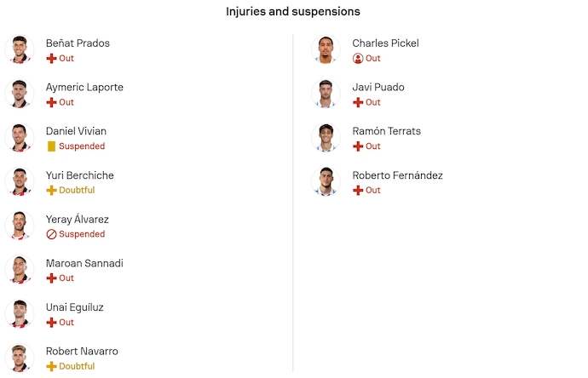This screenshot has height=378, width=588.
Task: Click Daniel Vivian's Suspended status text
Action: (82, 146)
